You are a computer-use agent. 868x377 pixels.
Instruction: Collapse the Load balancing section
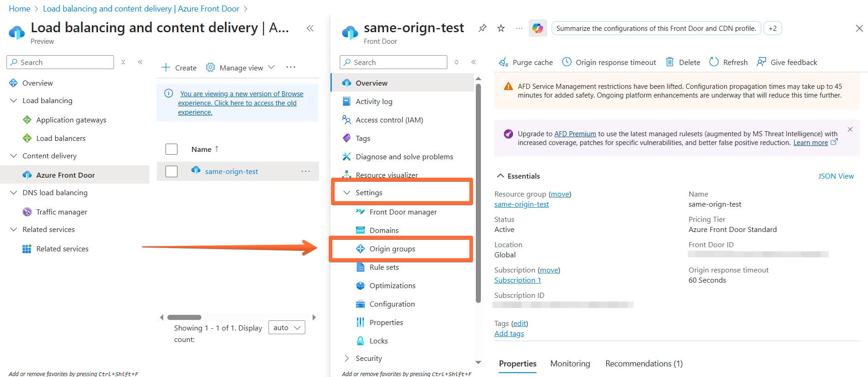[x=13, y=100]
